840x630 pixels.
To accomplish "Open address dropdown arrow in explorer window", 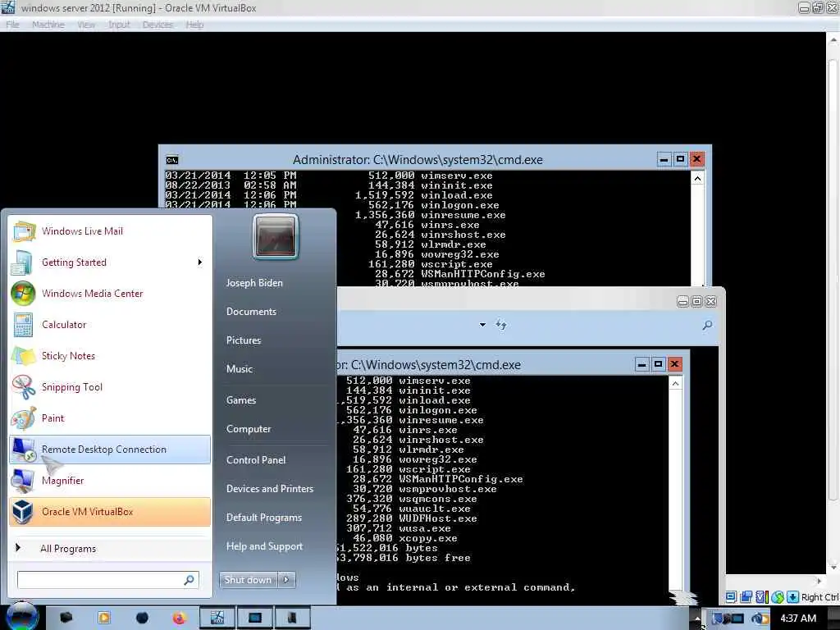I will pyautogui.click(x=482, y=325).
